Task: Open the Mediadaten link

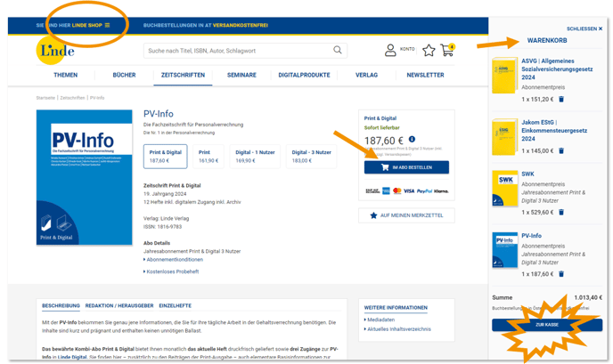Action: [x=380, y=320]
